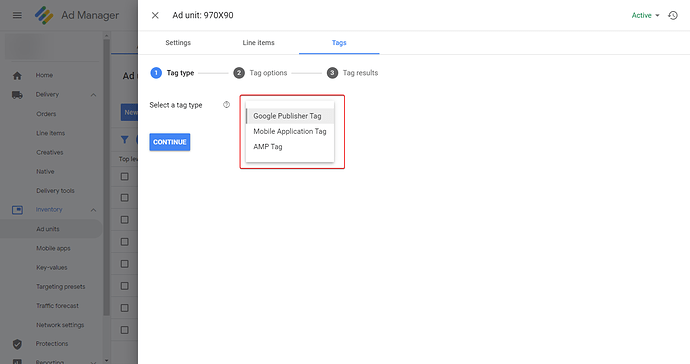The width and height of the screenshot is (690, 364).
Task: Tick the seventh ad unit row checkbox
Action: tap(125, 308)
